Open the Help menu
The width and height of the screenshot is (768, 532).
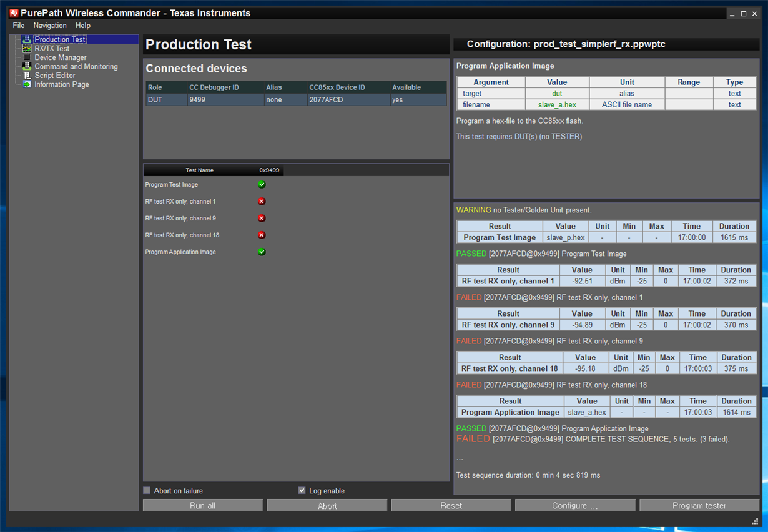coord(83,26)
